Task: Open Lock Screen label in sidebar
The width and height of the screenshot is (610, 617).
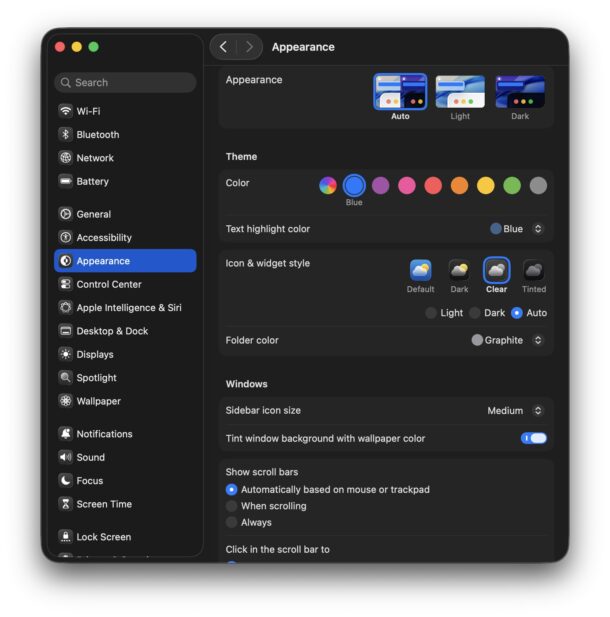Action: pos(104,537)
